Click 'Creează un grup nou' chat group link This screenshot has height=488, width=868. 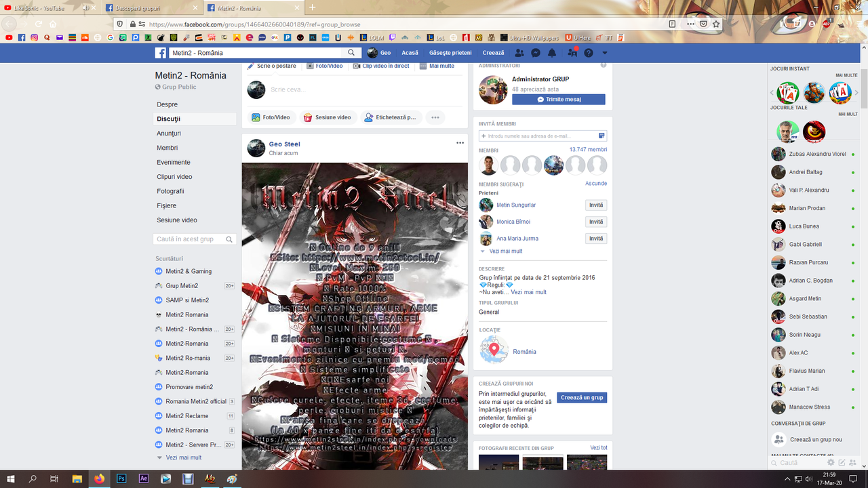coord(814,439)
